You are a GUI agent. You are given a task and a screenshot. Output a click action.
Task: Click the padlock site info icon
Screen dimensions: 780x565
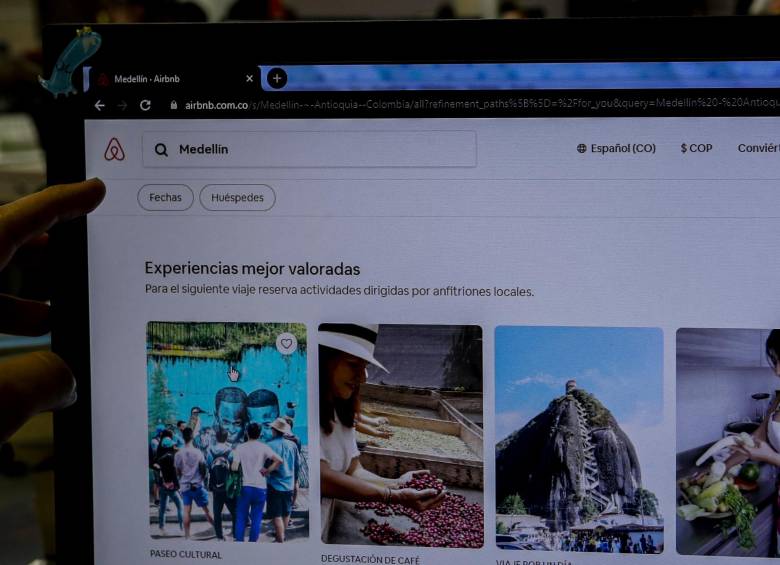pyautogui.click(x=174, y=105)
